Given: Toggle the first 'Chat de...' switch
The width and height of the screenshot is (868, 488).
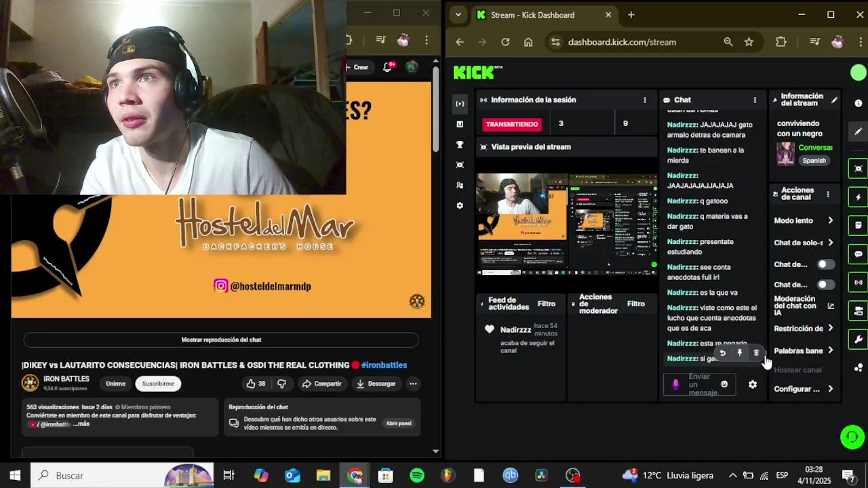Looking at the screenshot, I should point(825,264).
